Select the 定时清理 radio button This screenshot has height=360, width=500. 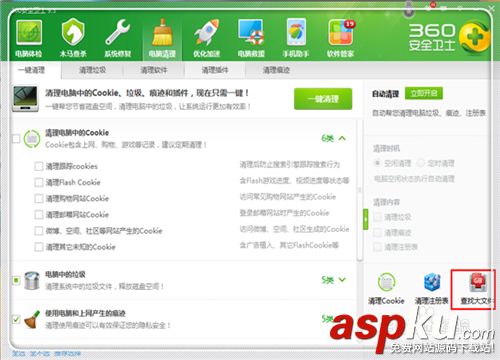[421, 163]
